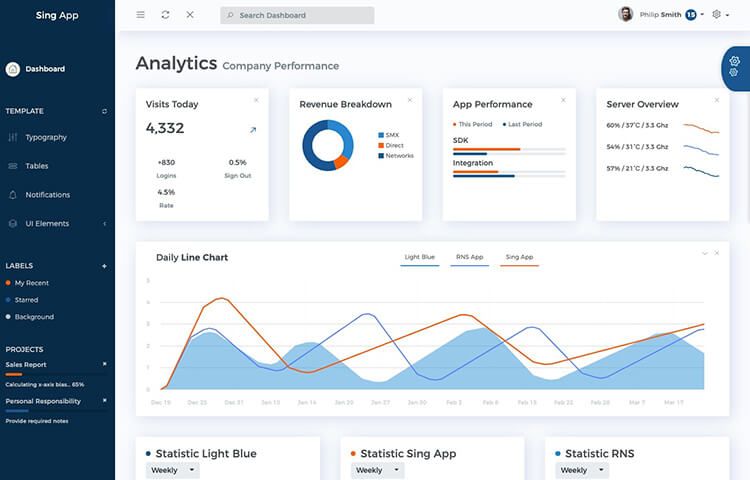Open the Sales Report project
This screenshot has width=750, height=480.
(26, 364)
